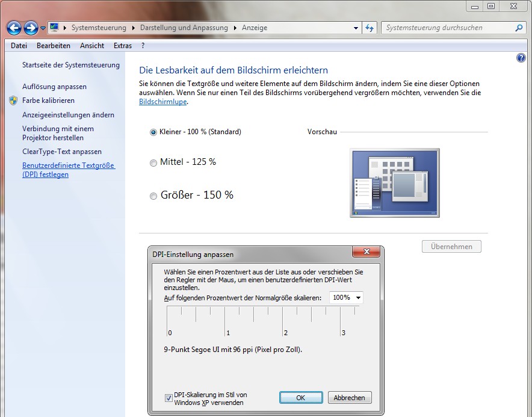Open the Systemsteuerung breadcrumb
The width and height of the screenshot is (532, 417).
pos(99,28)
